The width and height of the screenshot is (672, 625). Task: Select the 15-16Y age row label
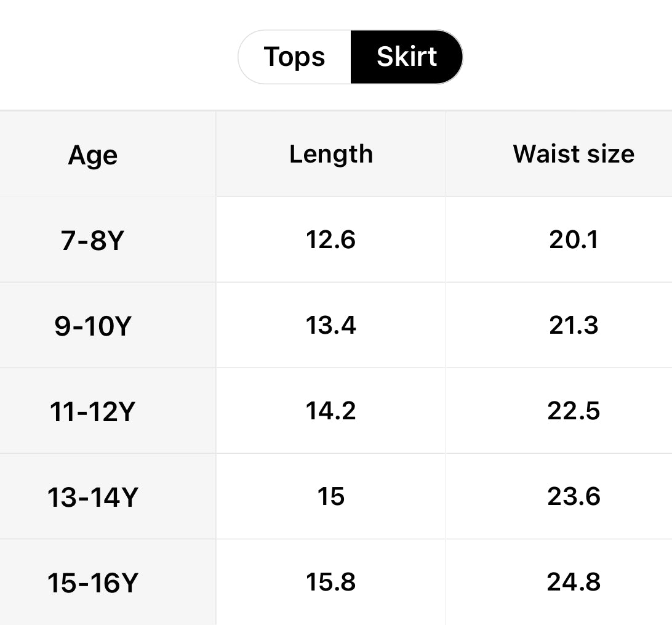pos(92,583)
